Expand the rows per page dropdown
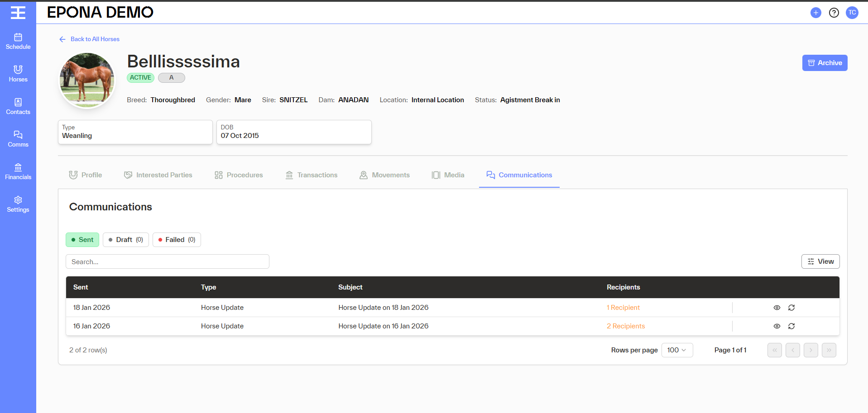 pyautogui.click(x=676, y=350)
